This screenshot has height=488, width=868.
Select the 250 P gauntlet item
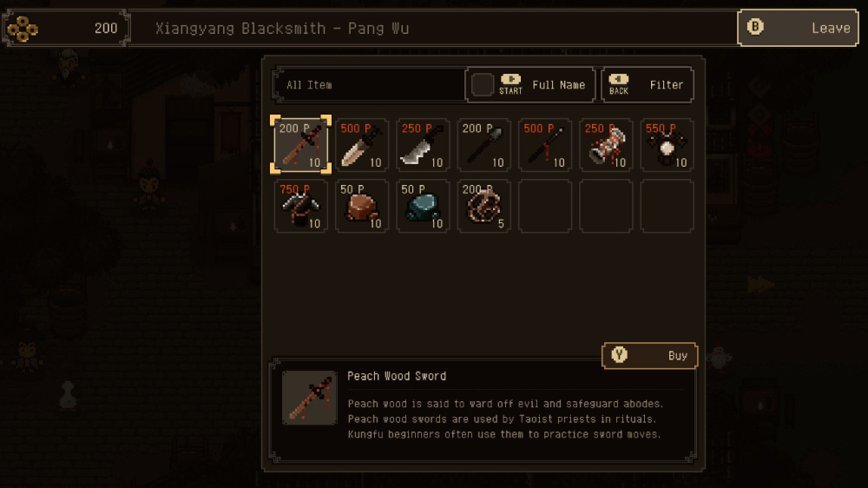[x=606, y=145]
